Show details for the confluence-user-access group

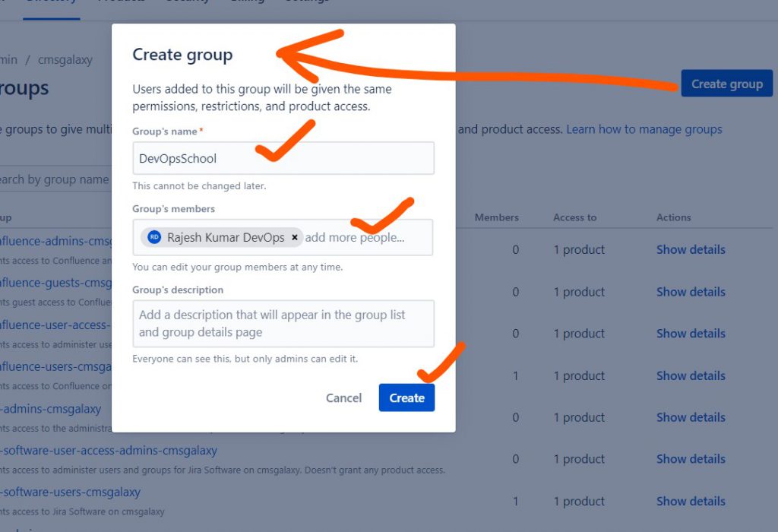coord(691,334)
